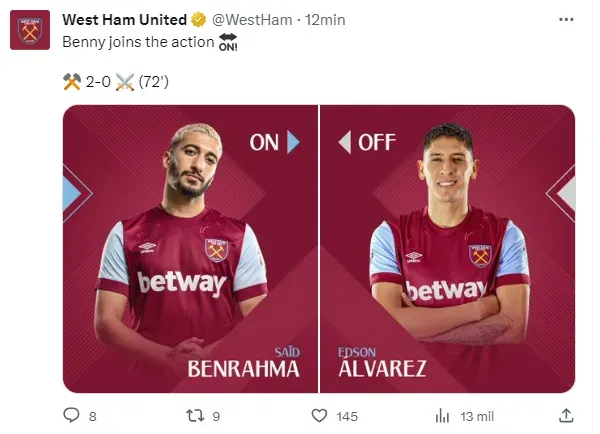
Task: Click the tweet text 'Benny joins the action'
Action: tap(138, 42)
